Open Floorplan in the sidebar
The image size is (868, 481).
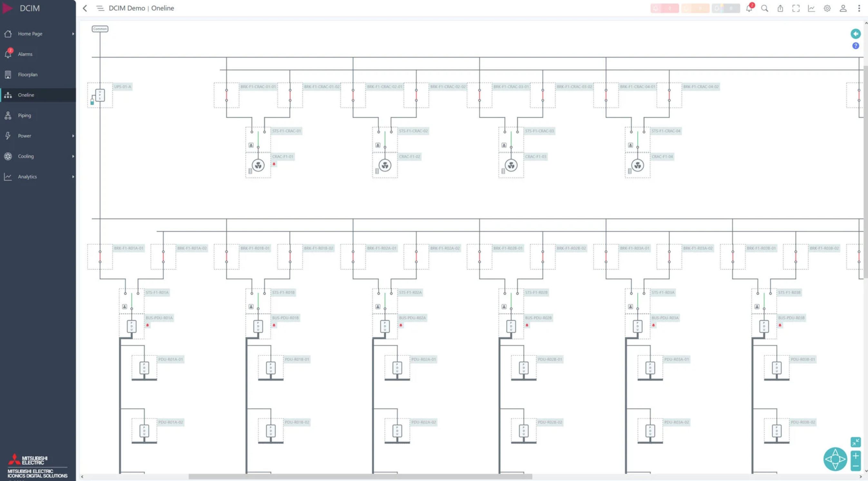point(38,74)
